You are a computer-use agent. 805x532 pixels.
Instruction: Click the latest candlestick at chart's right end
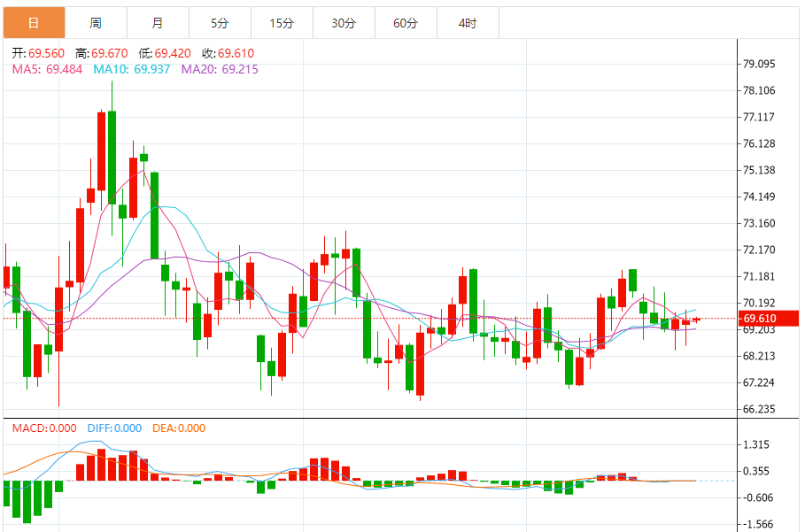(x=697, y=320)
